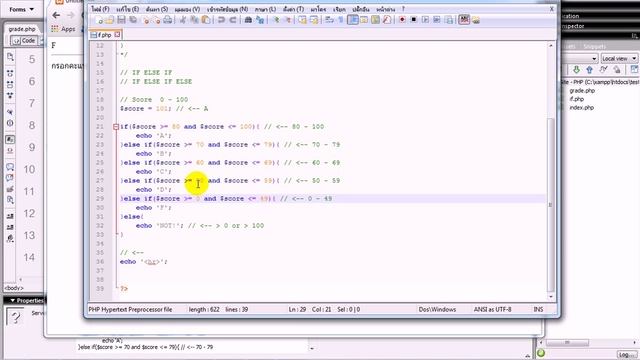
Task: Click the Save All icon in Notepad++ toolbar
Action: [133, 20]
